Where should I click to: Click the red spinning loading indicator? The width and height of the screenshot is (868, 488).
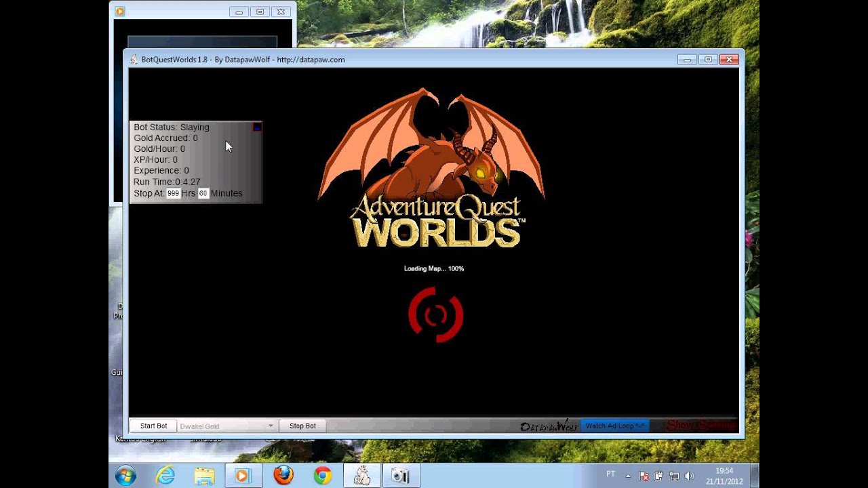tap(435, 314)
